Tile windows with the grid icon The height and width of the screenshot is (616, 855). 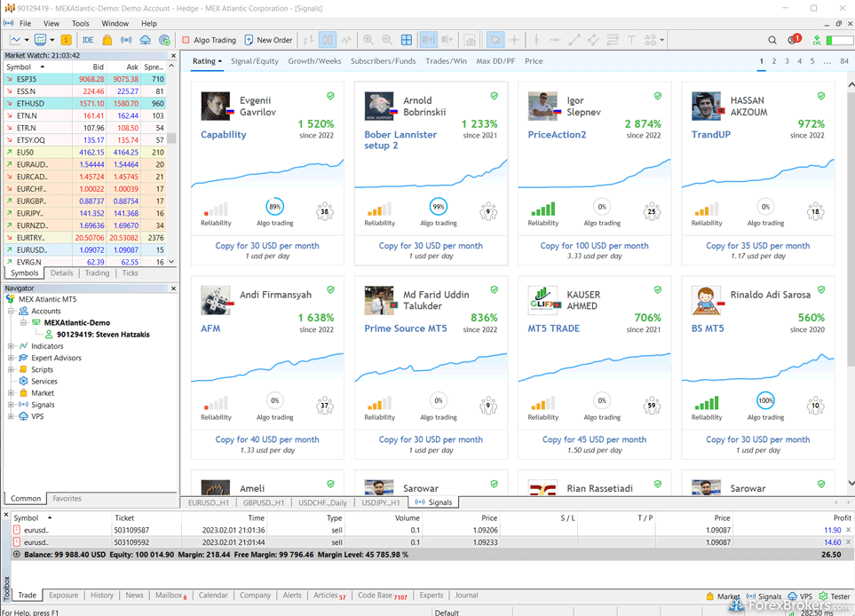407,40
